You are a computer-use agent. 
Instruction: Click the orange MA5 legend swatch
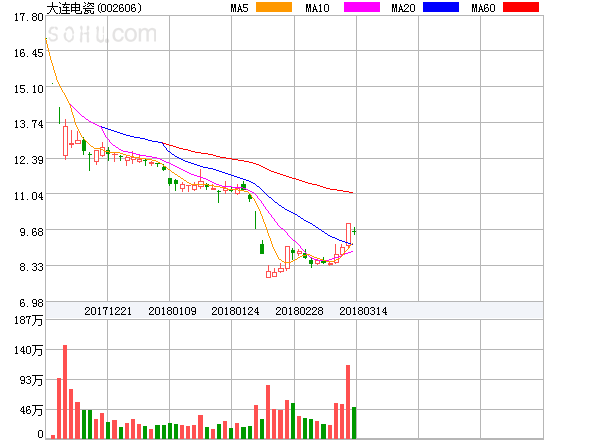(274, 7)
